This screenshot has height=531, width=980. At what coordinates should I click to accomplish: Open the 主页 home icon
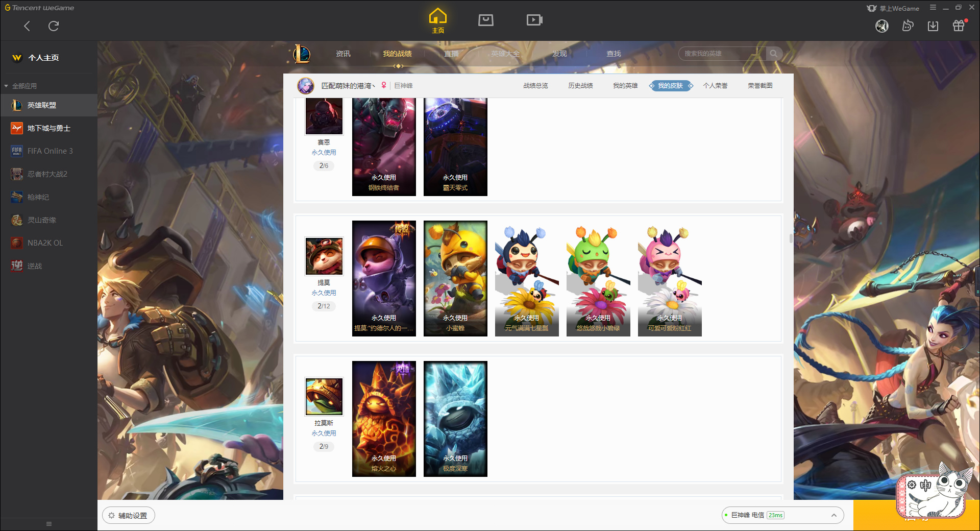pos(438,21)
